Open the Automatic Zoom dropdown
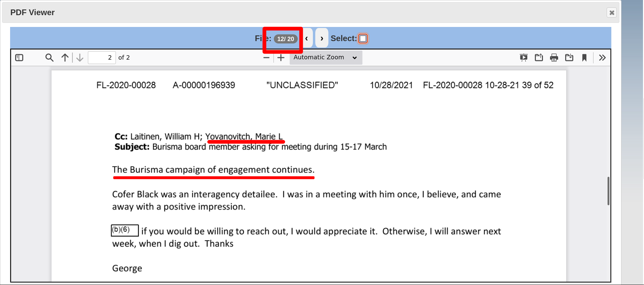 point(326,58)
